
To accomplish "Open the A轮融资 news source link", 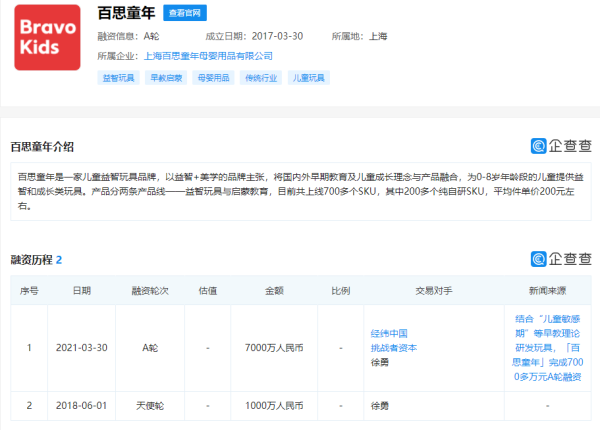I will (x=548, y=348).
